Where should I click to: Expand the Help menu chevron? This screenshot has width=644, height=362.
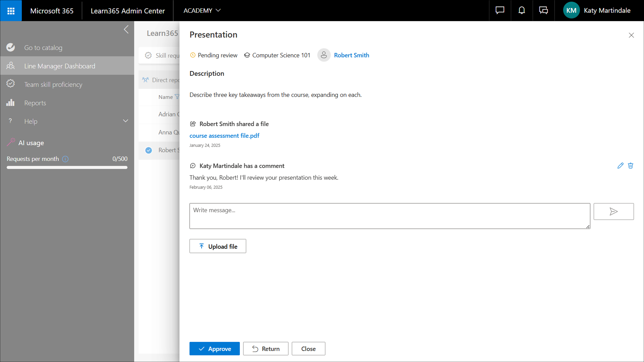125,121
